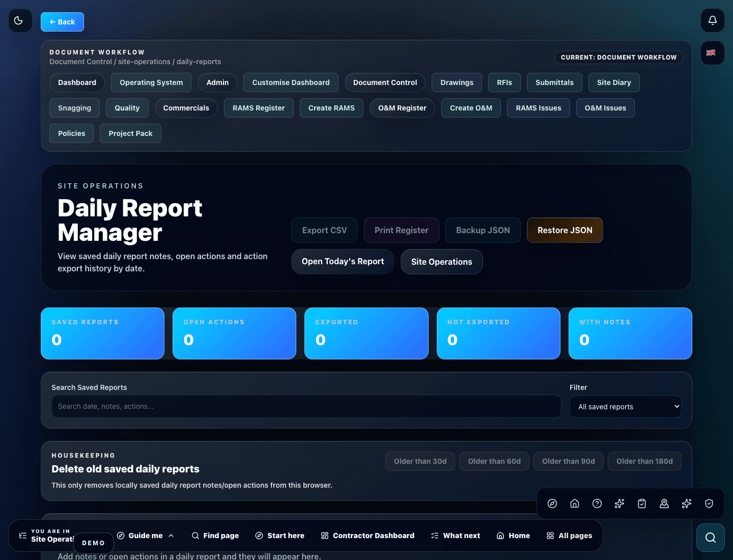The height and width of the screenshot is (560, 733).
Task: Click sparkles icon between help and clipboard icons
Action: pos(619,503)
